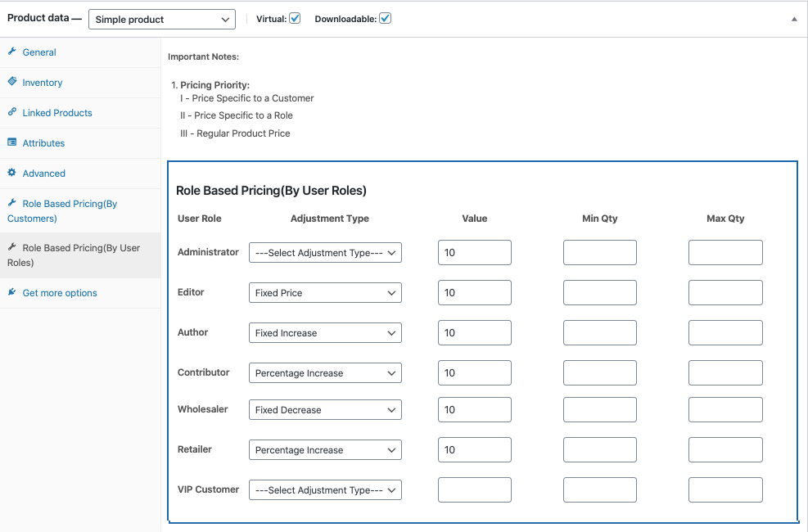Click the wrench icon beside General
Viewport: 808px width, 532px height.
[12, 52]
